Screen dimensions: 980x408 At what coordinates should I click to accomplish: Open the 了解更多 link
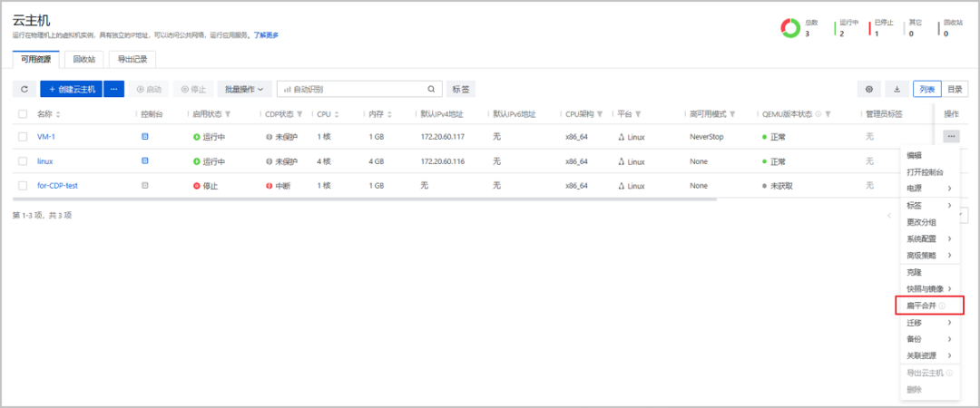point(266,34)
